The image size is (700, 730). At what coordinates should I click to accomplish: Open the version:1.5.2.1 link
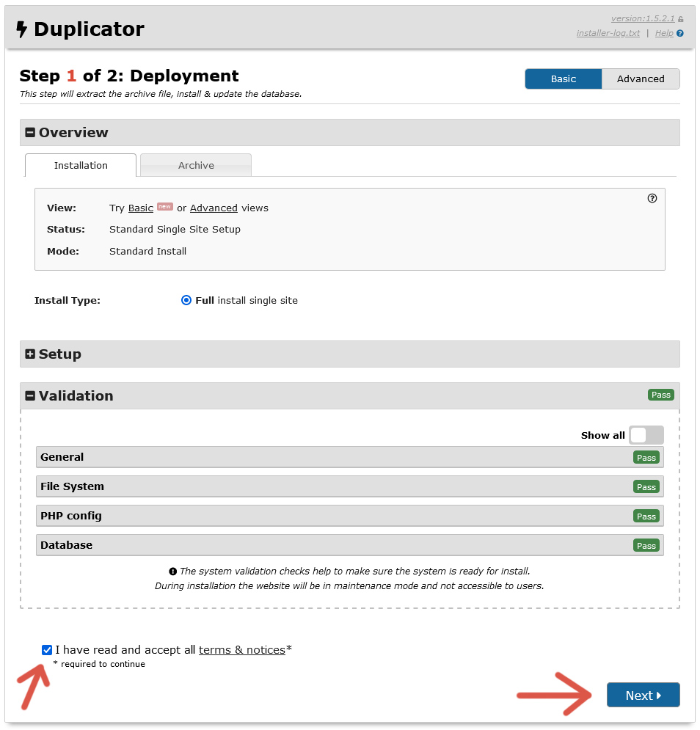tap(643, 18)
